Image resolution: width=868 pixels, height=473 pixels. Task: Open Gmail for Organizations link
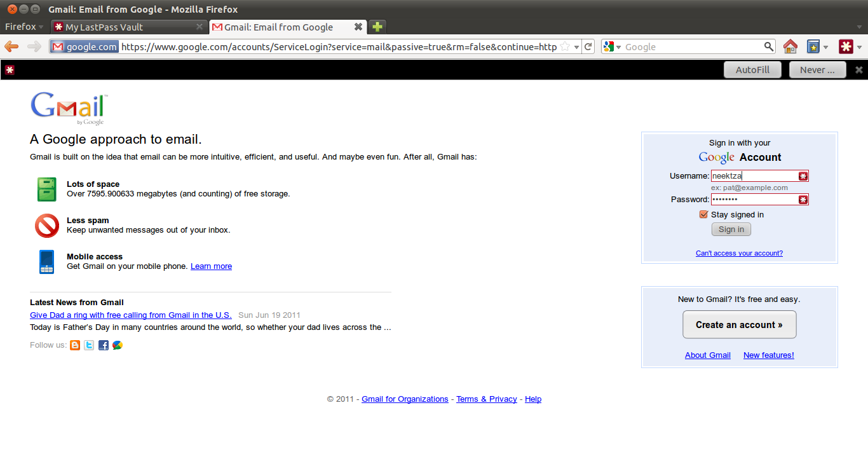pos(405,399)
